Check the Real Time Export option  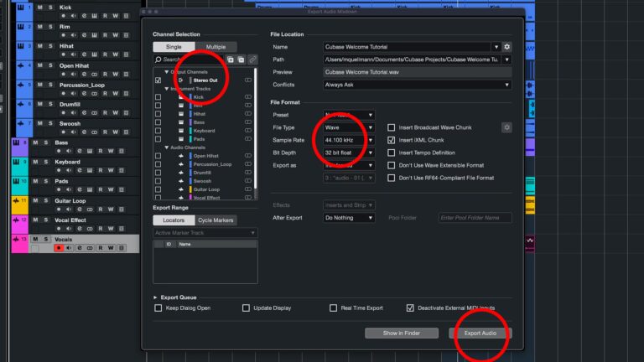333,308
